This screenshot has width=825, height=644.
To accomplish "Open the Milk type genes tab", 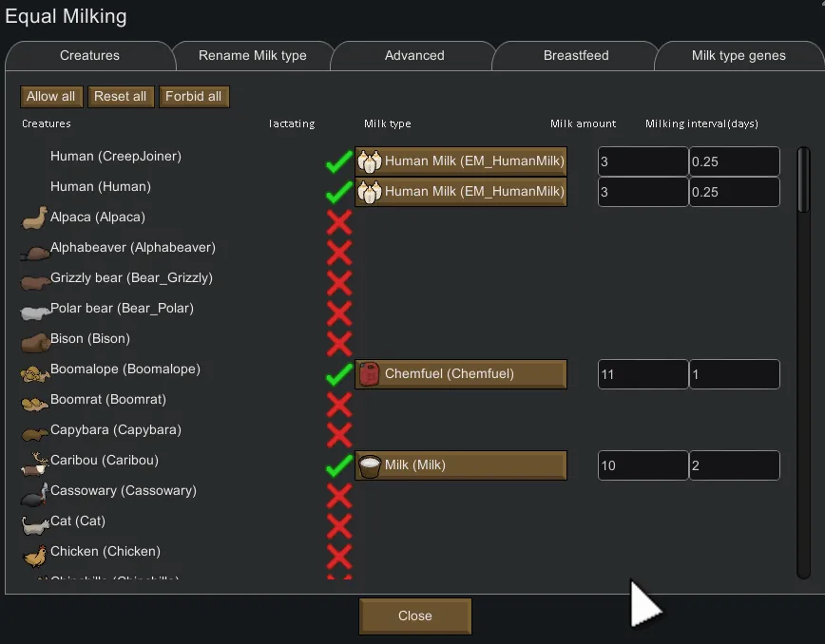I will tap(739, 56).
